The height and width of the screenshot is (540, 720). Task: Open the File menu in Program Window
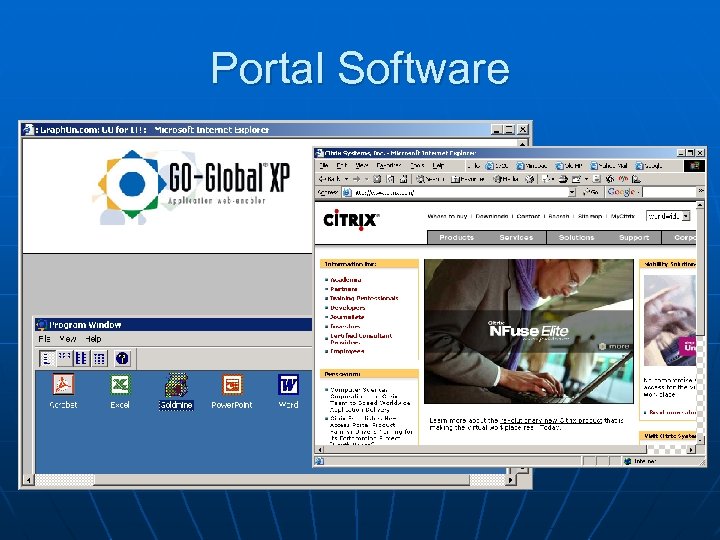click(45, 339)
